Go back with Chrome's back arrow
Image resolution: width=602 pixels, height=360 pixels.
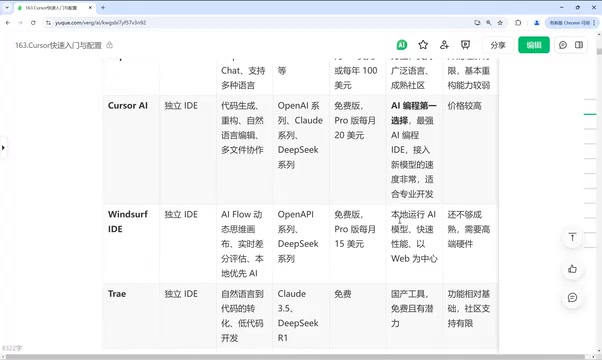click(x=8, y=23)
